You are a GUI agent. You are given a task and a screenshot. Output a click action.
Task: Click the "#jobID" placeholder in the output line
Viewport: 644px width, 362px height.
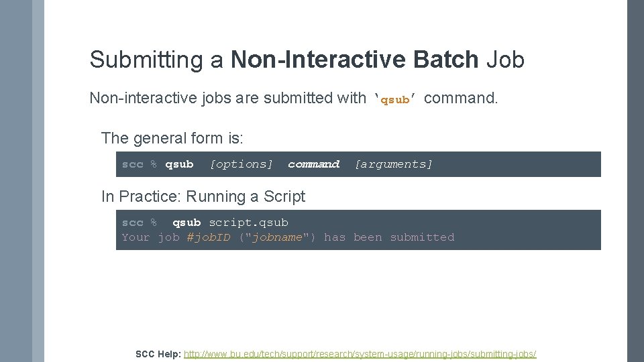pyautogui.click(x=209, y=237)
